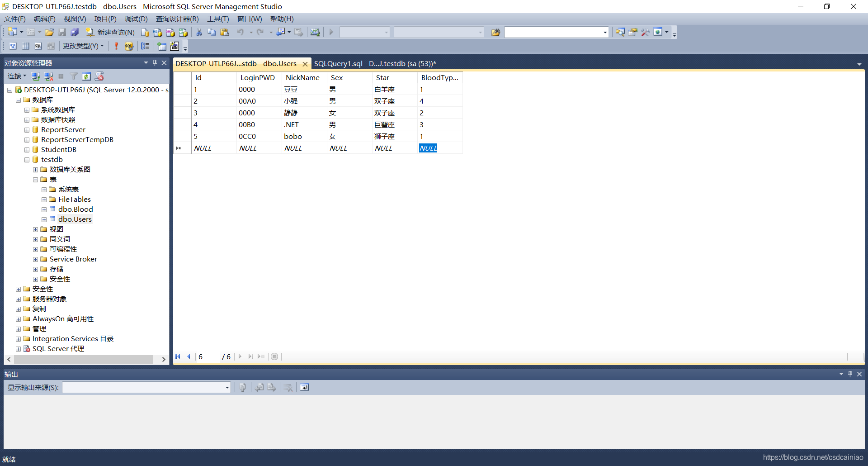Pin the Object Explorer panel

(155, 63)
